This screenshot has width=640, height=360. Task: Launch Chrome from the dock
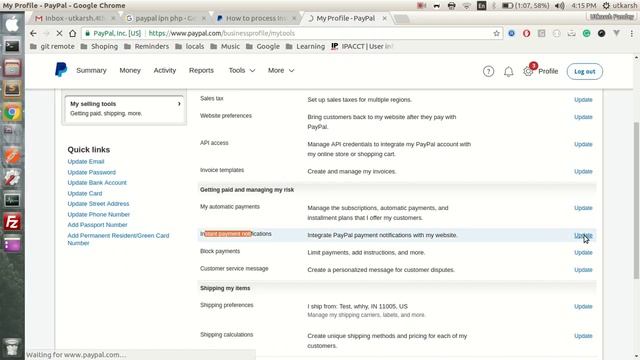coord(12,112)
